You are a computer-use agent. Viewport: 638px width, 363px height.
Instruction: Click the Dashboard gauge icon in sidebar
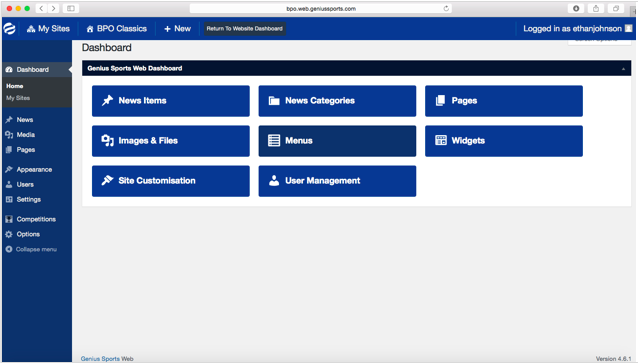pos(9,70)
